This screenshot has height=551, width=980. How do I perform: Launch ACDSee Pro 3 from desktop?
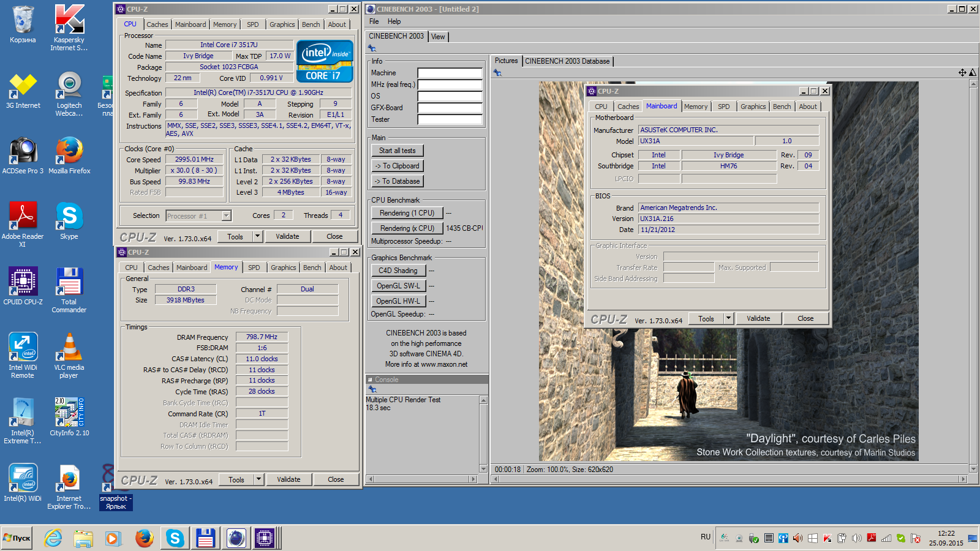pyautogui.click(x=23, y=156)
